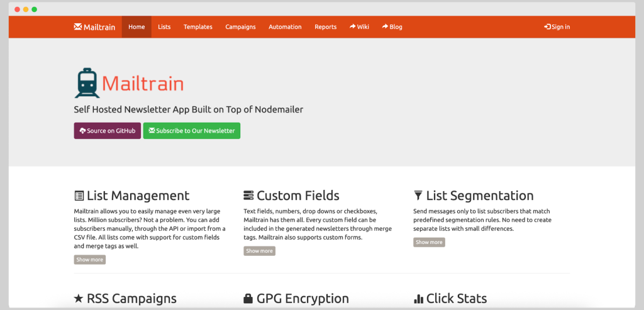Follow the Wiki external link
Image resolution: width=644 pixels, height=310 pixels.
click(x=359, y=27)
